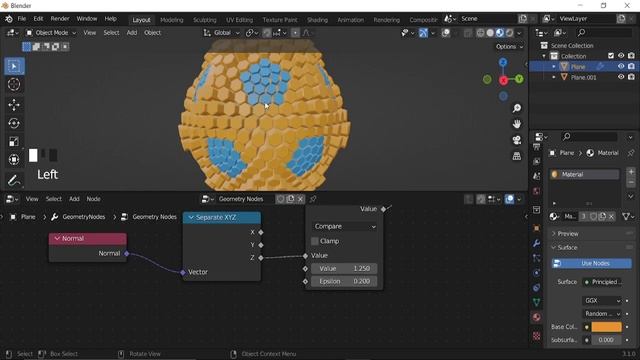The height and width of the screenshot is (360, 640).
Task: Hide Plane in viewport via eye
Action: tap(621, 66)
